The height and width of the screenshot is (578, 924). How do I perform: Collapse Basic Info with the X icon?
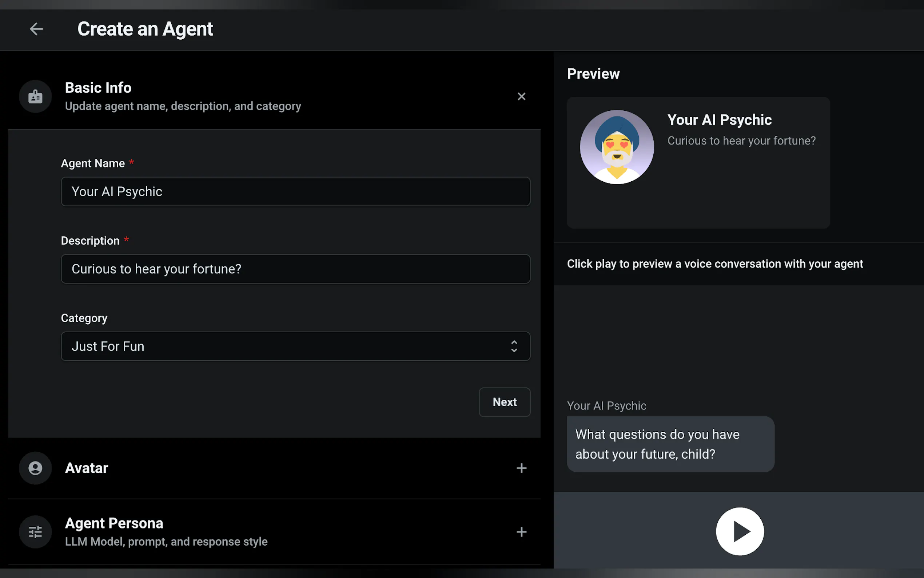click(521, 96)
